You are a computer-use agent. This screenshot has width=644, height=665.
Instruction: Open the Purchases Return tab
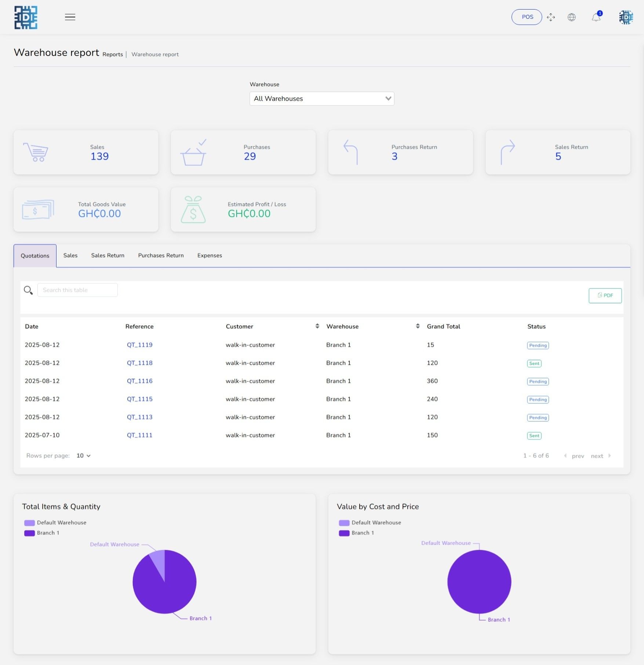point(161,255)
